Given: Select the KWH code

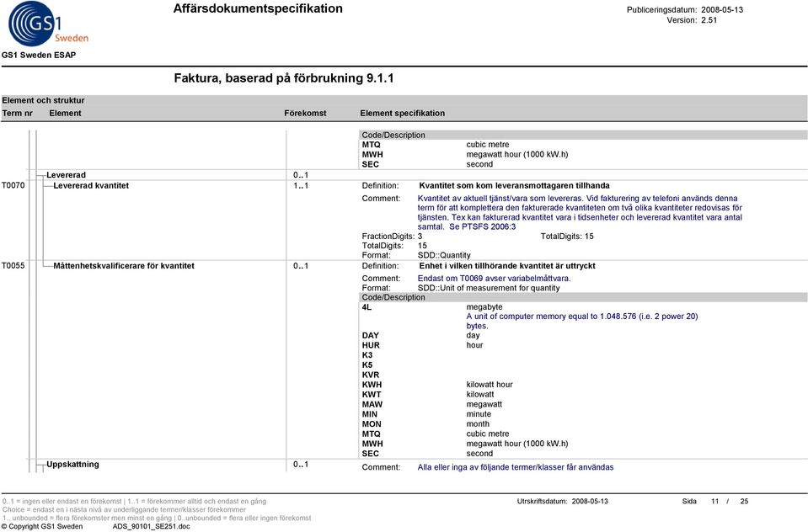Looking at the screenshot, I should 372,384.
